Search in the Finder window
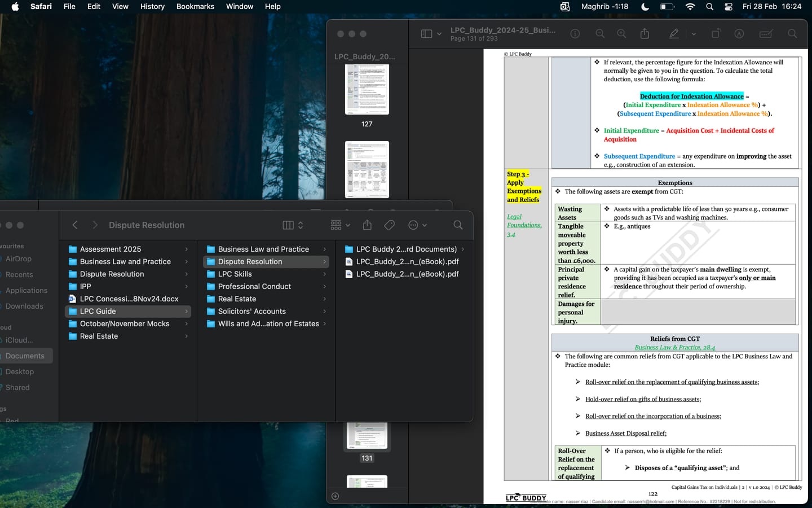 click(458, 225)
